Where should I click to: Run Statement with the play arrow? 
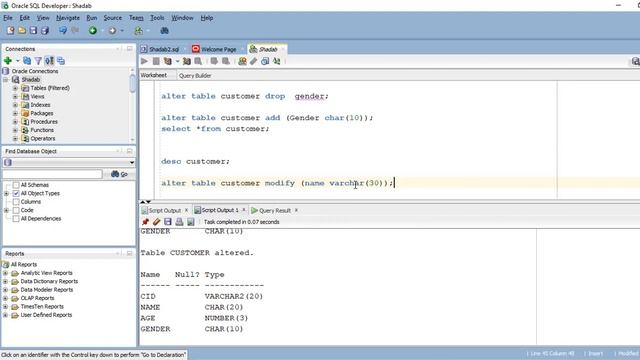point(144,61)
